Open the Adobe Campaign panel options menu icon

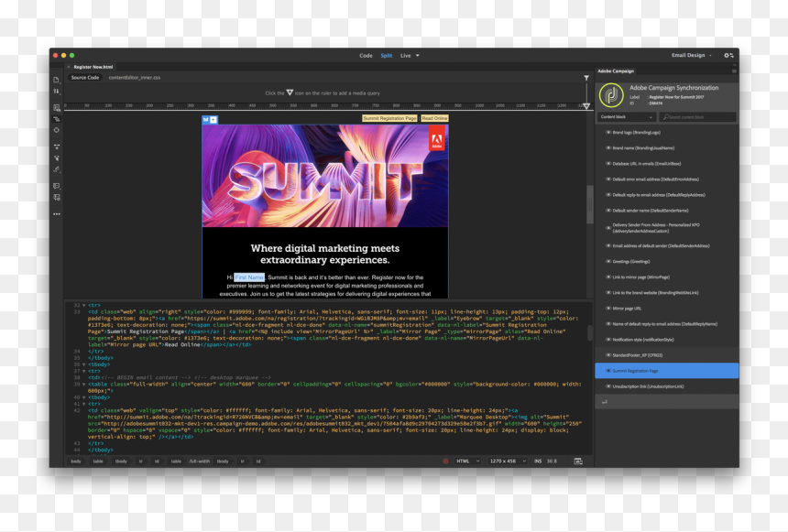coord(734,71)
